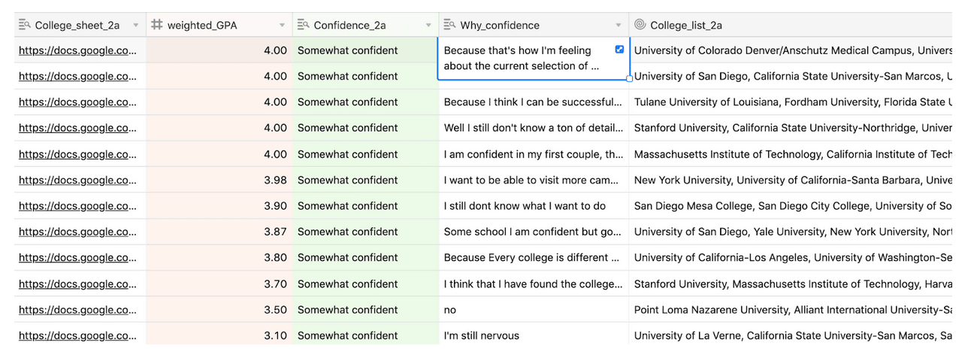
Task: Select the weighted_GPA cell showing 3.50
Action: point(219,310)
